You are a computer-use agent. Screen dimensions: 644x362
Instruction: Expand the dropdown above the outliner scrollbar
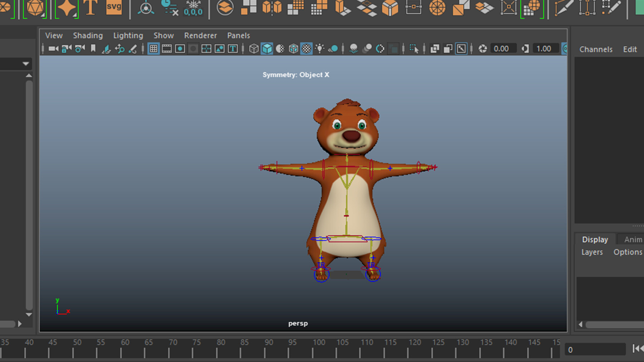pyautogui.click(x=25, y=64)
